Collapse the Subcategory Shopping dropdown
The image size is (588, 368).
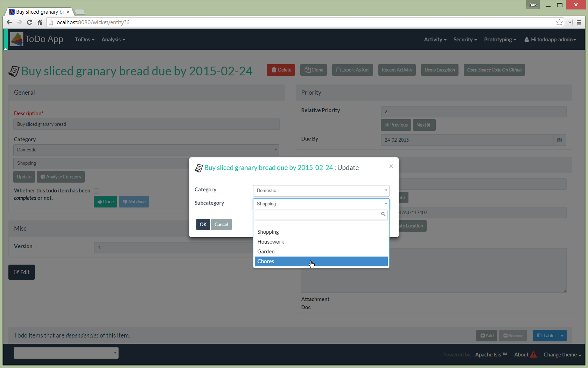(386, 204)
